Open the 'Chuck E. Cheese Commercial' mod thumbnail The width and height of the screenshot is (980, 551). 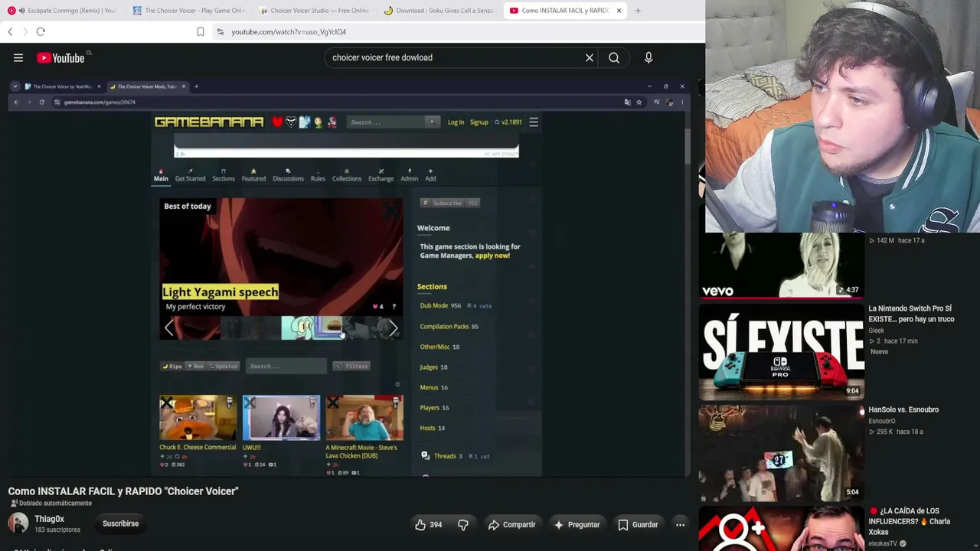click(x=198, y=418)
